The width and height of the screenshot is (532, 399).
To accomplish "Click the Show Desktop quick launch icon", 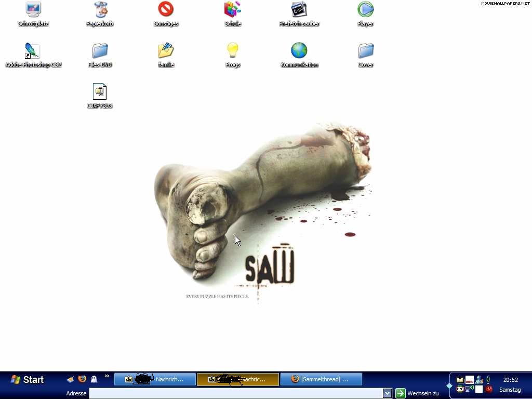I will 71,379.
